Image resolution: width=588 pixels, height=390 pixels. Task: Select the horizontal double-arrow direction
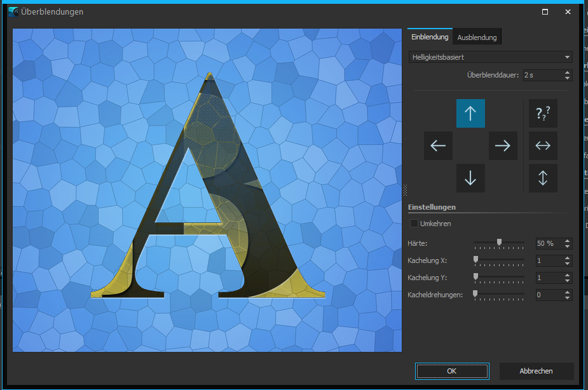[x=543, y=146]
